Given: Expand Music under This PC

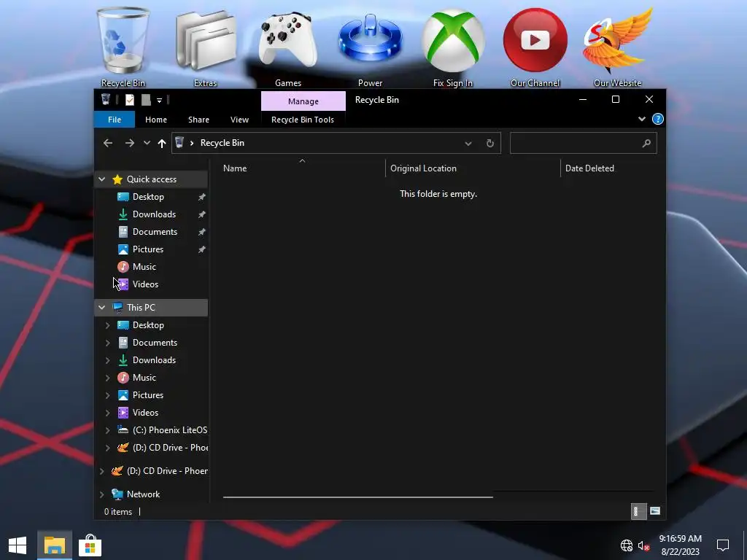Looking at the screenshot, I should tap(108, 378).
